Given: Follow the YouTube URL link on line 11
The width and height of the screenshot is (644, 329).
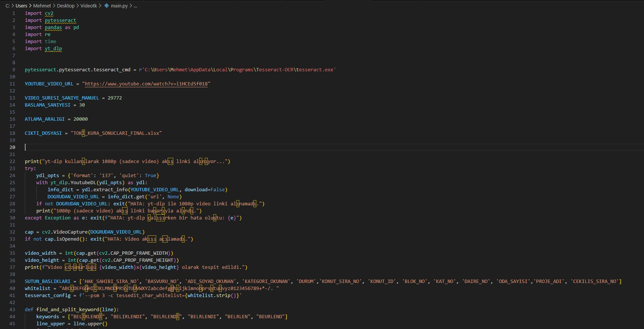Looking at the screenshot, I should (146, 84).
